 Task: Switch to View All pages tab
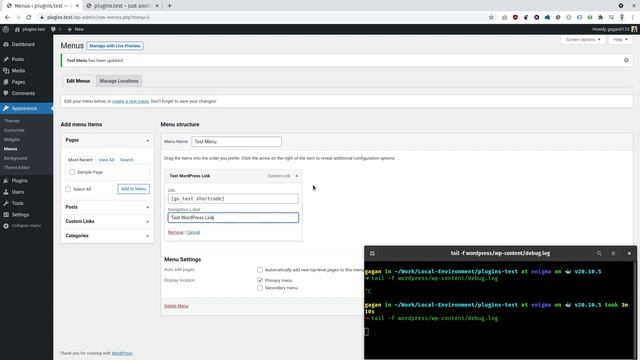(106, 160)
